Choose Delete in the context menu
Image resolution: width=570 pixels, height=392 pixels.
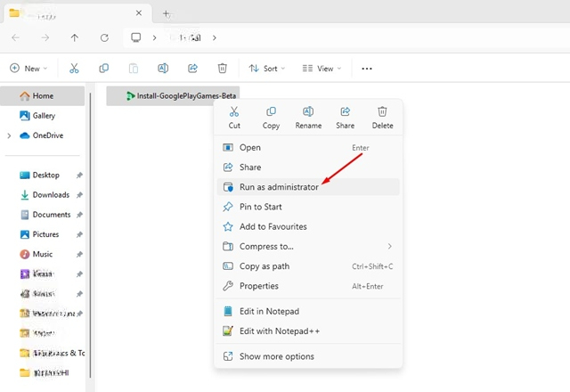[x=382, y=118]
